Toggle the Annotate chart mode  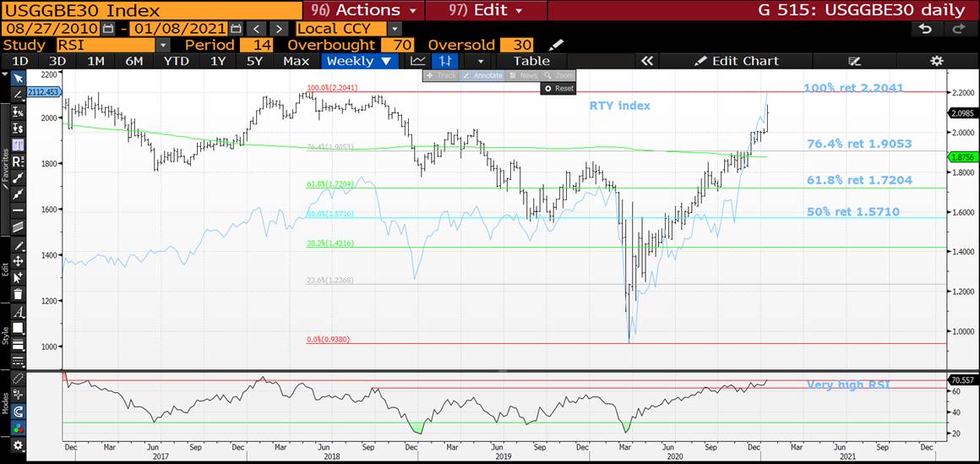pyautogui.click(x=482, y=76)
